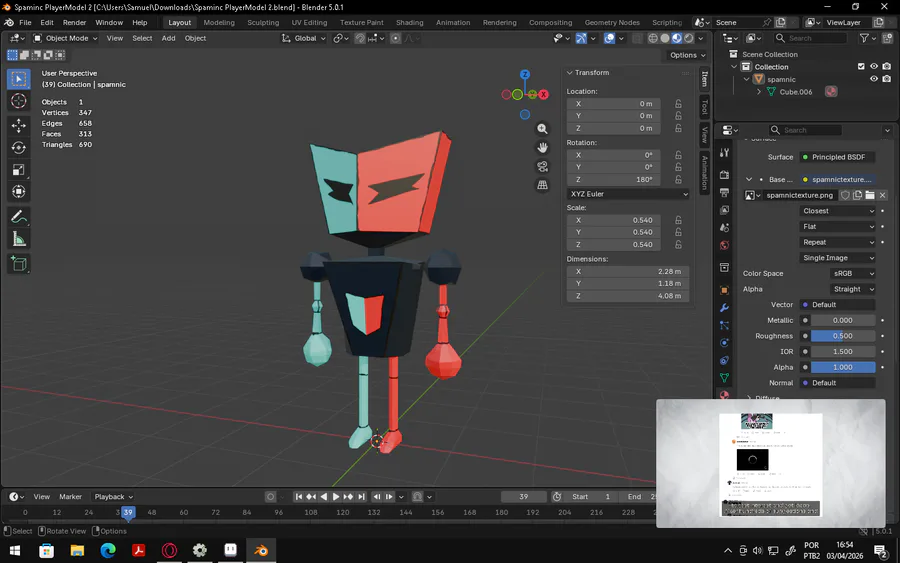Pick the Transform tool
Image resolution: width=900 pixels, height=563 pixels.
(18, 192)
